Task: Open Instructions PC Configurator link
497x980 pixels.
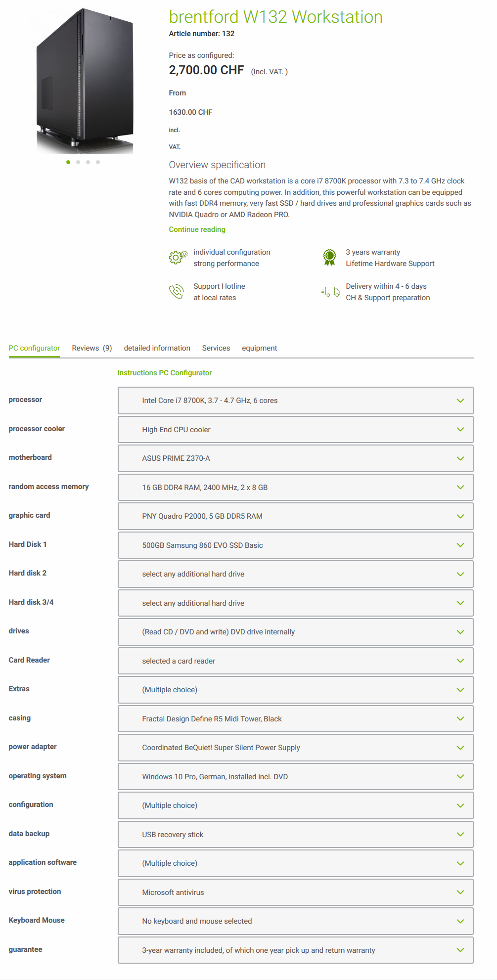Action: (164, 373)
